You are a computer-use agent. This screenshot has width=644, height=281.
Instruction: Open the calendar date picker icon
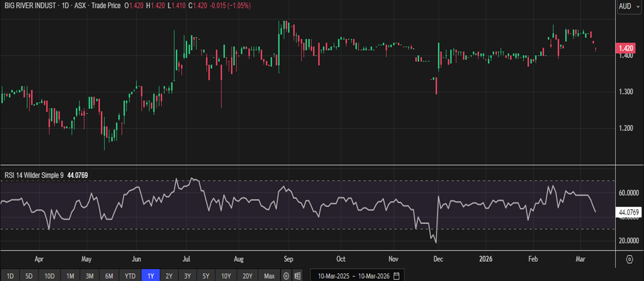(x=396, y=275)
